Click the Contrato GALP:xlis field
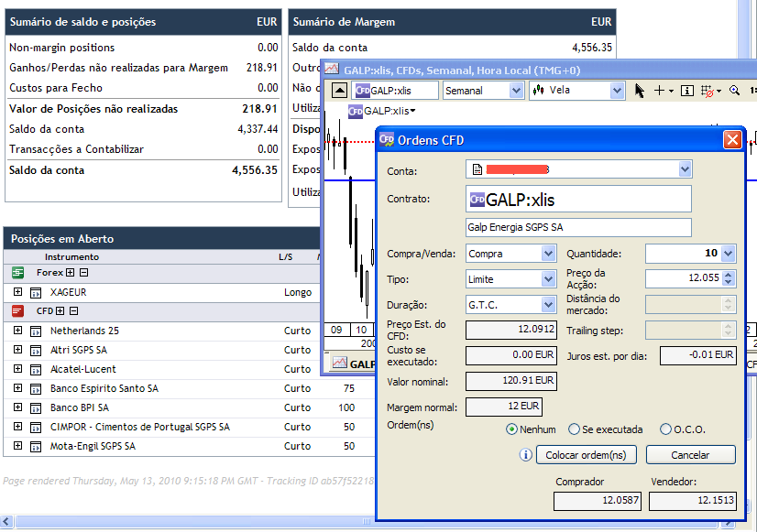Screen dimensions: 757x532 pyautogui.click(x=578, y=200)
